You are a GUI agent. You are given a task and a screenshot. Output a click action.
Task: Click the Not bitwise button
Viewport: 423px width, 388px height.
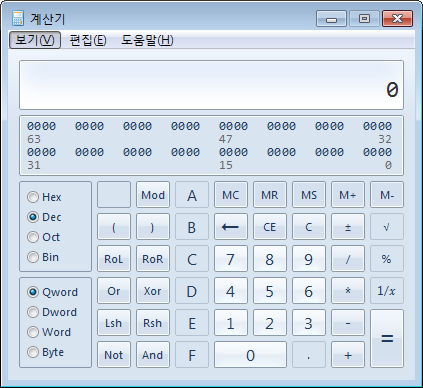(x=114, y=355)
